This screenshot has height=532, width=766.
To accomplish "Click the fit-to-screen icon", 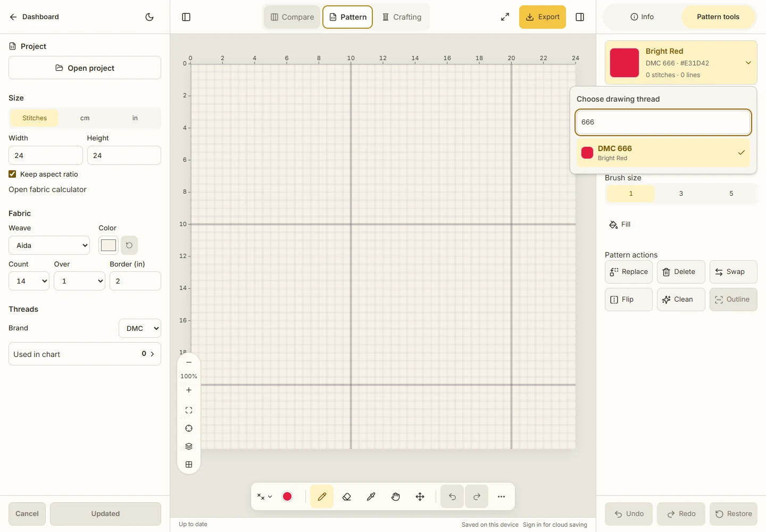I will (x=189, y=410).
